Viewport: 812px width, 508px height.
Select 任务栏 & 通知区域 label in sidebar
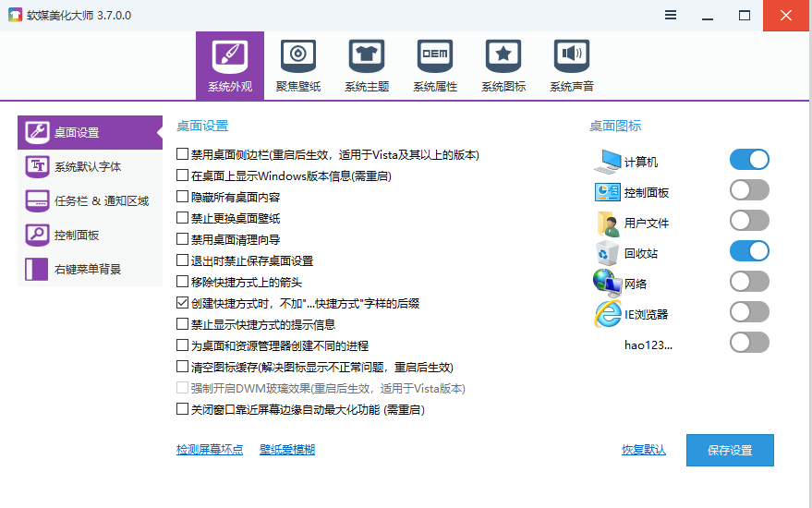tap(102, 201)
